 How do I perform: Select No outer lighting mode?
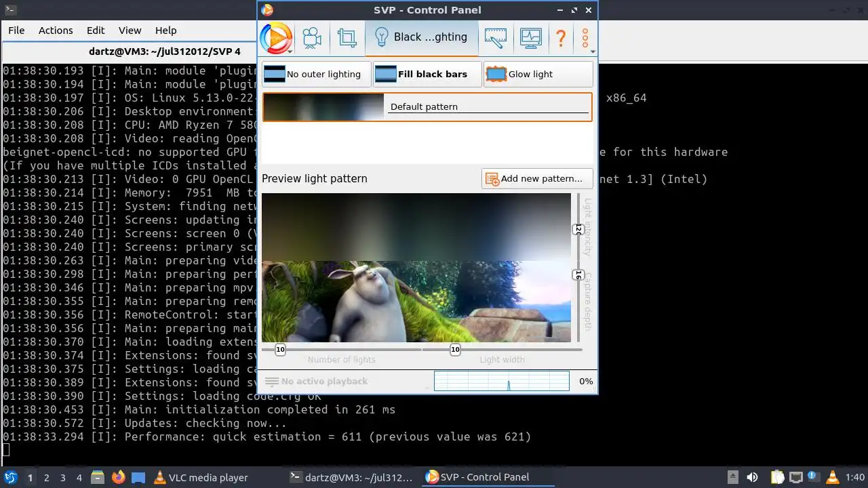[317, 75]
